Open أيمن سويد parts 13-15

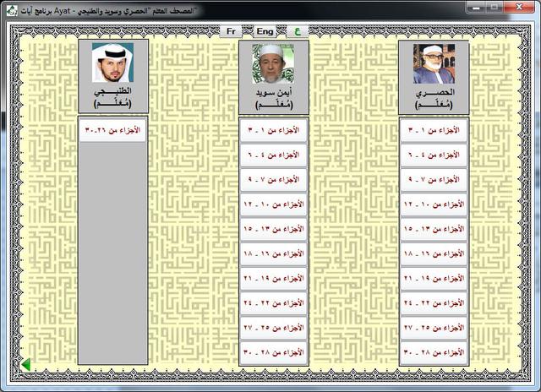pos(274,229)
